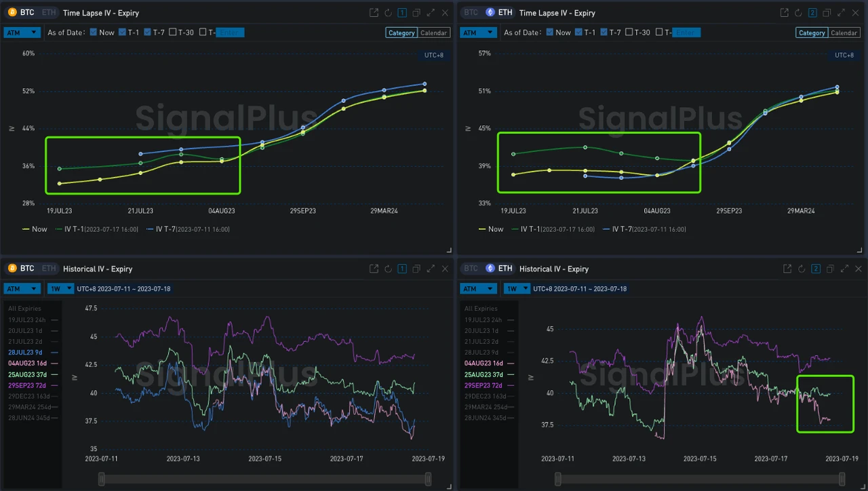Select Category view in ETH Time Lapse IV panel

point(812,33)
